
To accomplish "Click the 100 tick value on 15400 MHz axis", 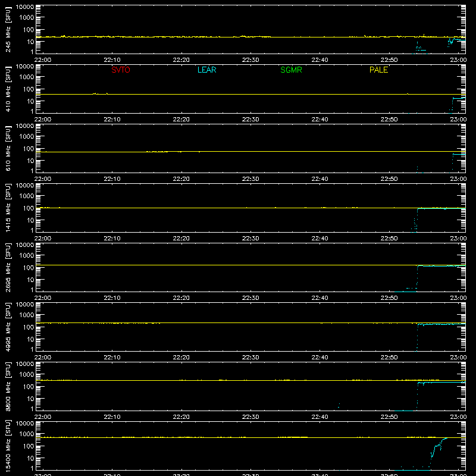I will point(29,446).
